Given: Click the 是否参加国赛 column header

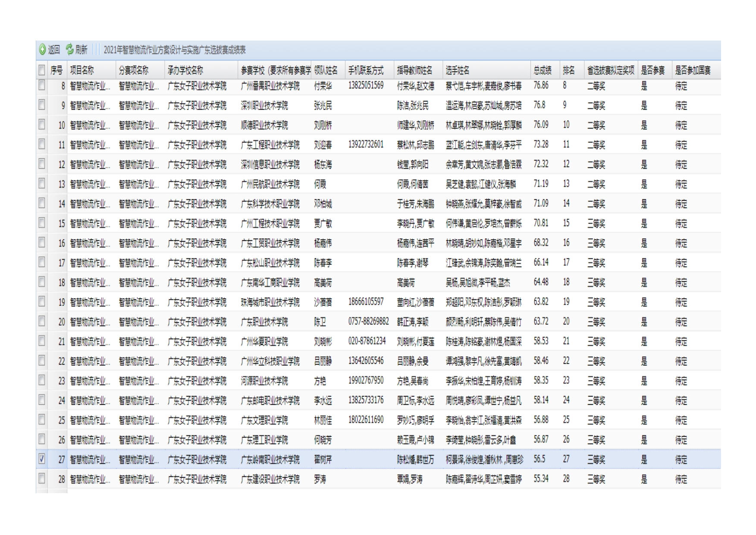Looking at the screenshot, I should tap(693, 70).
